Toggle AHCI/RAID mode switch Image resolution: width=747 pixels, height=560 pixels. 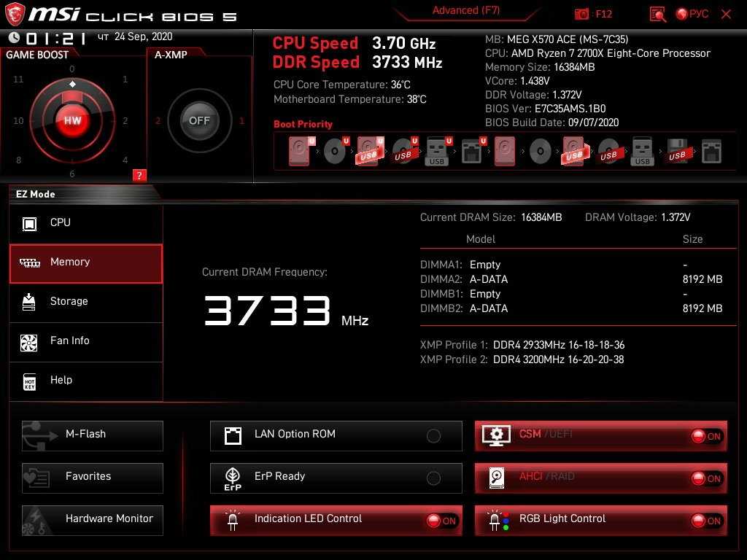tap(706, 478)
